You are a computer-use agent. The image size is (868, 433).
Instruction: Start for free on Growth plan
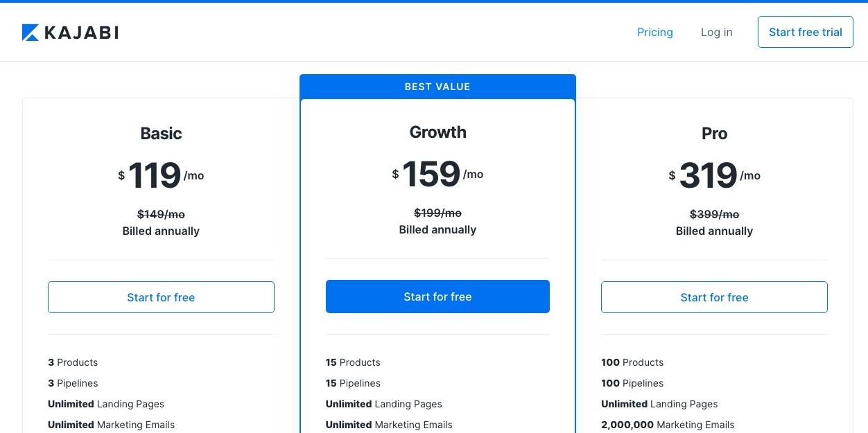(x=437, y=297)
